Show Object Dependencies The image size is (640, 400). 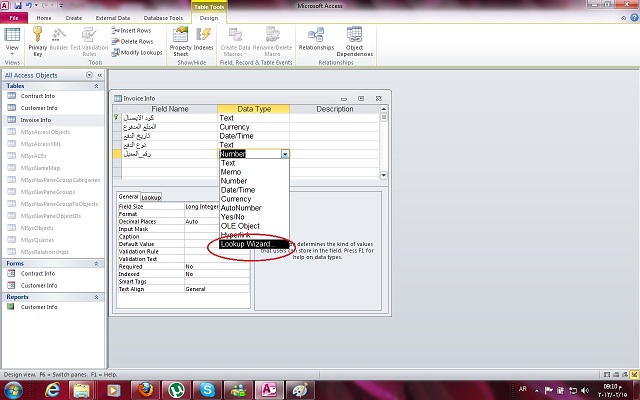coord(354,41)
